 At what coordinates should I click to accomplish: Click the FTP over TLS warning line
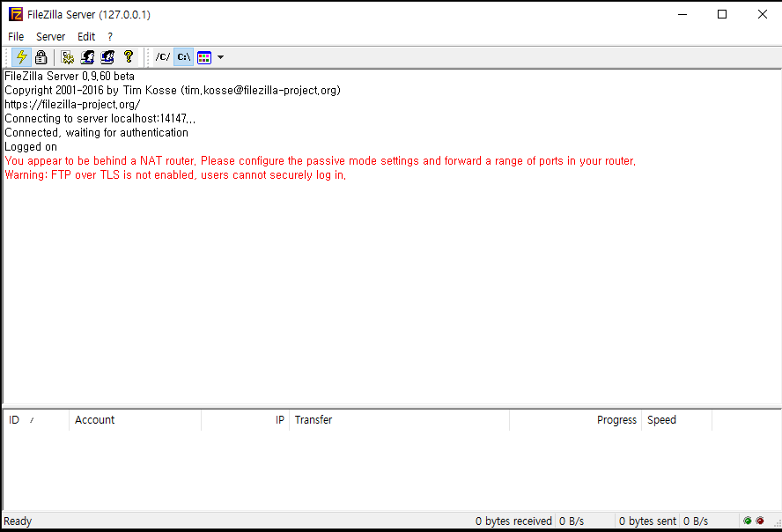[175, 175]
